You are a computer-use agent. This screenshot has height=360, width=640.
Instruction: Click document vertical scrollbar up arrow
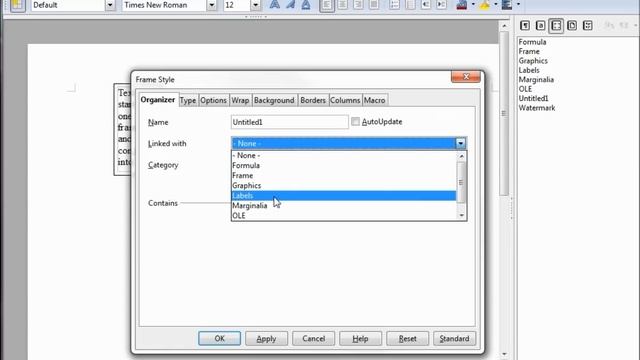(504, 26)
